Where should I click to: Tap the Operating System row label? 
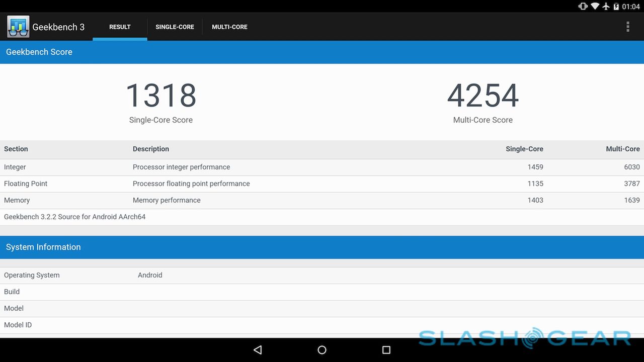coord(32,275)
